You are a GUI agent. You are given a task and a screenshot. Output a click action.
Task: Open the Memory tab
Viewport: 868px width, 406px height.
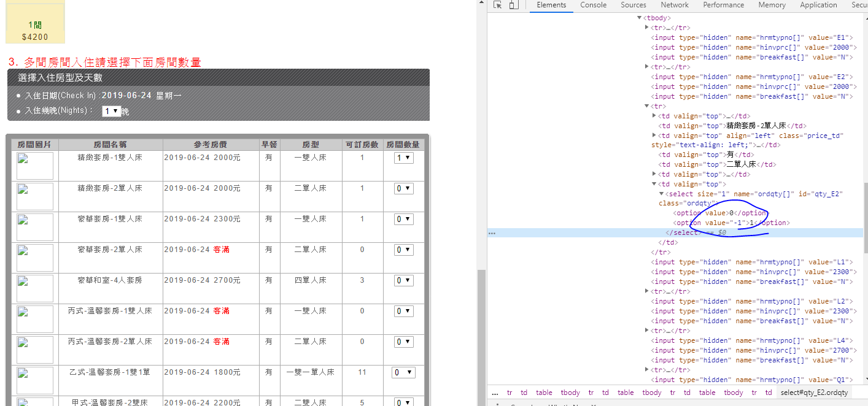772,5
